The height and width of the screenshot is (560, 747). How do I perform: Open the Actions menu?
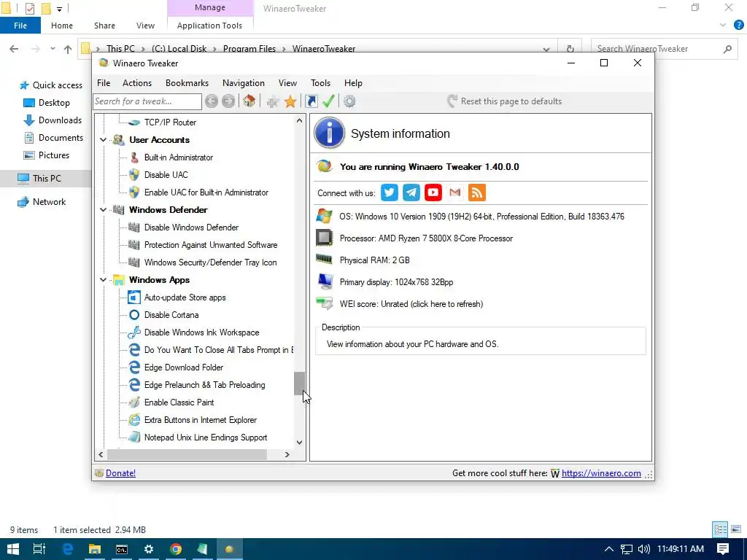tap(137, 83)
